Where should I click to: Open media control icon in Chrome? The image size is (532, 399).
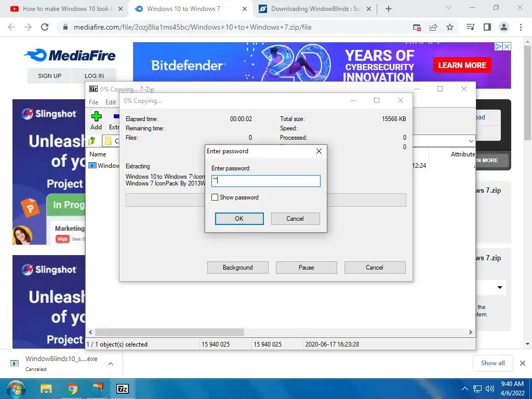point(471,27)
